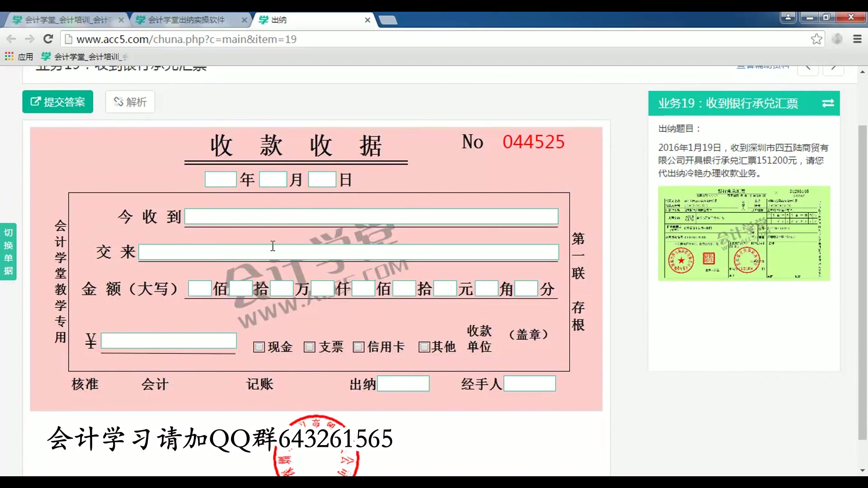Bookmark page with star icon
The height and width of the screenshot is (488, 868).
coord(816,39)
